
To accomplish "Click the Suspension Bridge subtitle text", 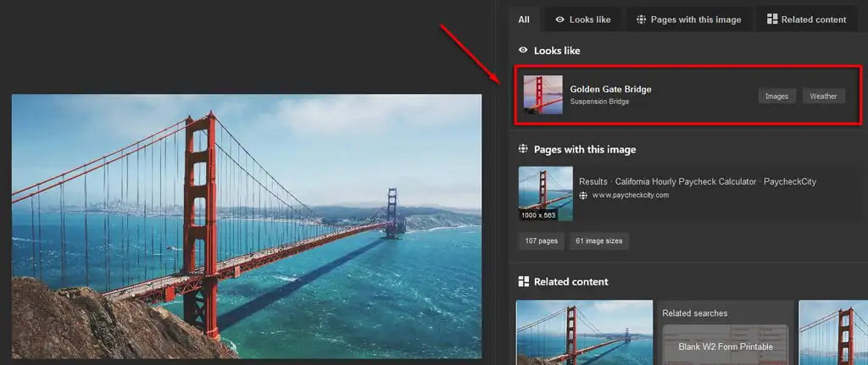I will tap(599, 102).
